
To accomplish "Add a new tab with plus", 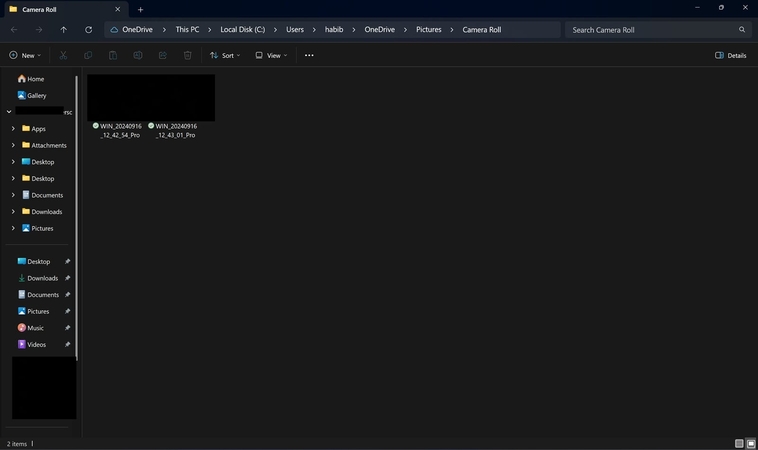I will [140, 10].
